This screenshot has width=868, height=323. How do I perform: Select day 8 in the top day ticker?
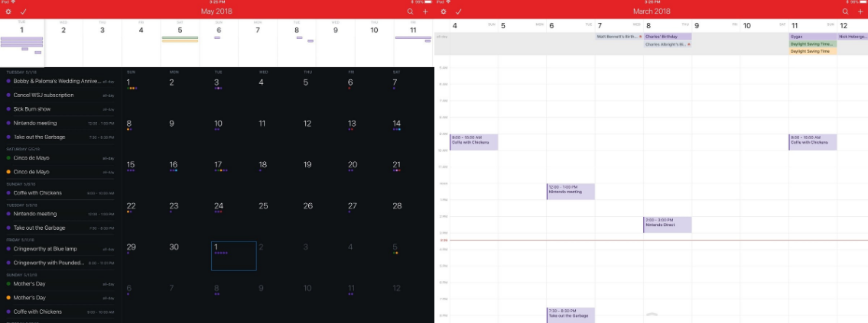[297, 43]
